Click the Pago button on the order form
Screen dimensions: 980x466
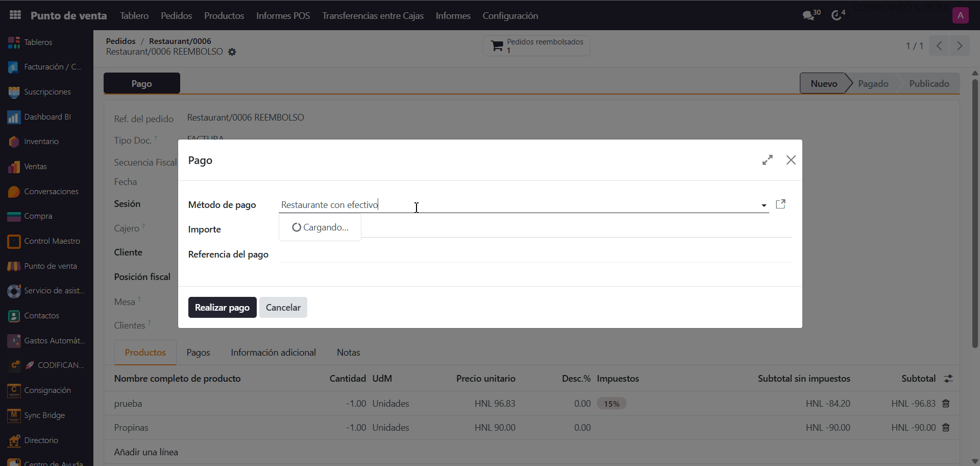point(141,83)
